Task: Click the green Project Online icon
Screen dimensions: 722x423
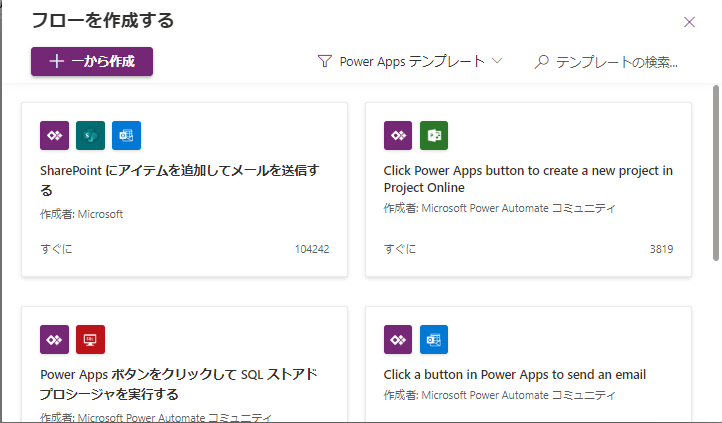Action: [434, 135]
